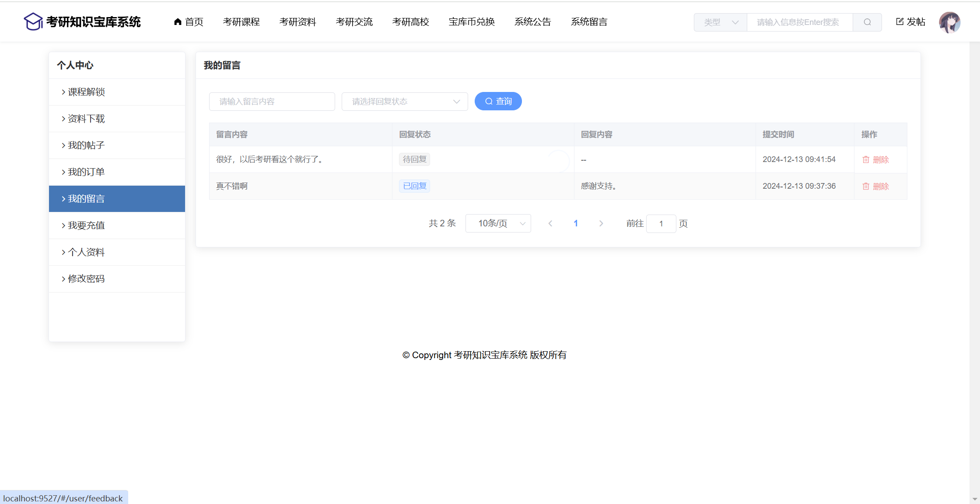Open the 类型 search type dropdown
This screenshot has width=980, height=504.
[721, 22]
